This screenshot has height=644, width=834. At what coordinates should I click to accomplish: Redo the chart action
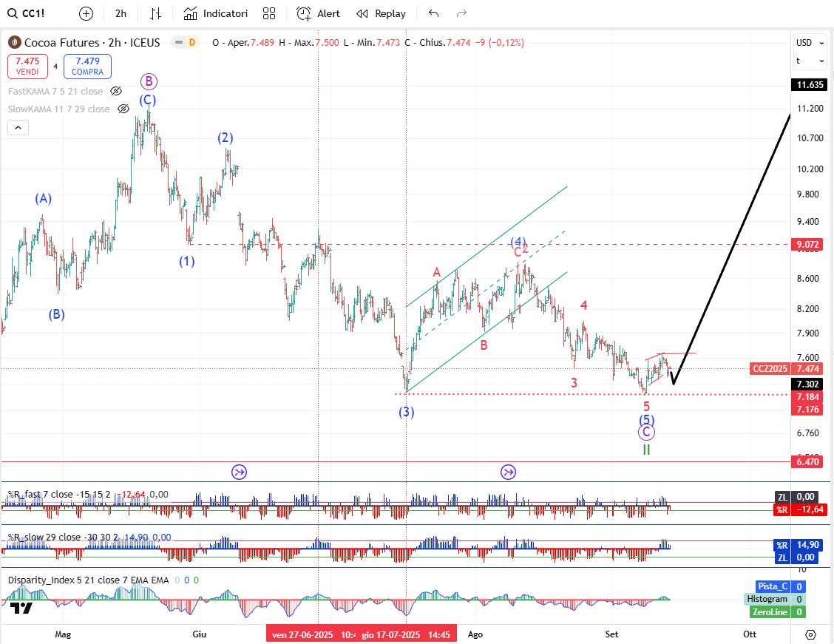[x=461, y=14]
